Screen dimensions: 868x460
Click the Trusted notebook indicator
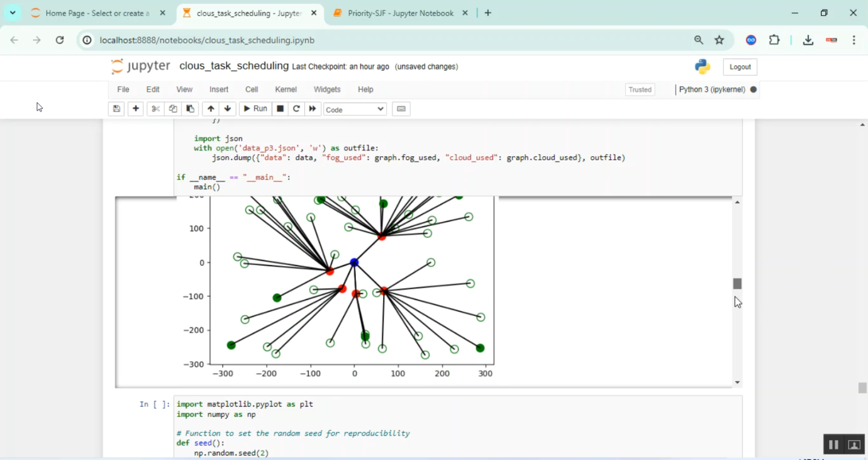tap(640, 90)
